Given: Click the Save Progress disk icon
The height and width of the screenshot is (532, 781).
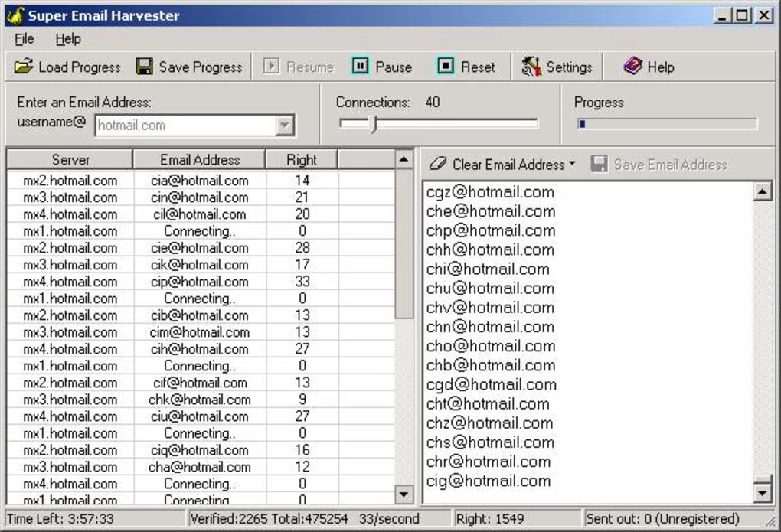Looking at the screenshot, I should tap(142, 67).
